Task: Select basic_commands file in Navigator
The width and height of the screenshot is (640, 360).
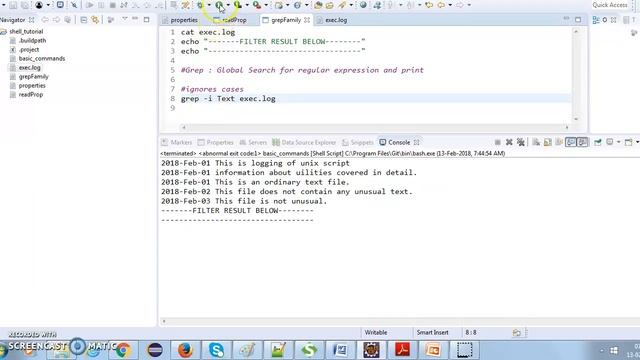Action: point(42,58)
